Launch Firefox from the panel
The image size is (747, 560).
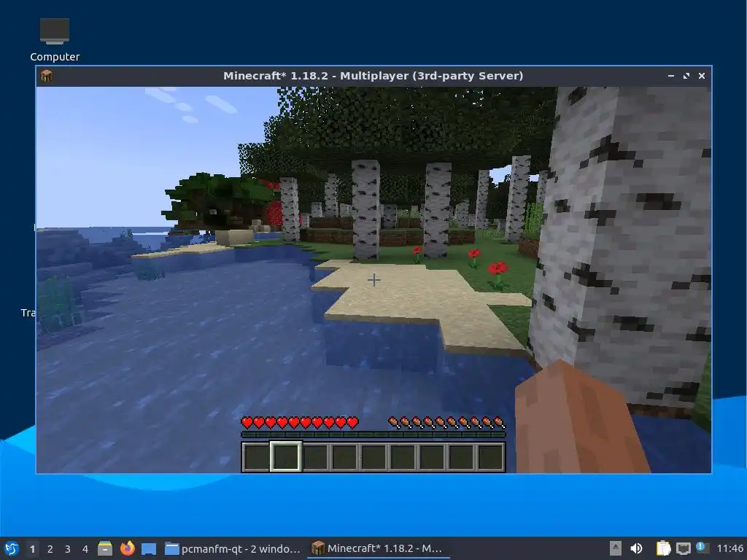127,548
